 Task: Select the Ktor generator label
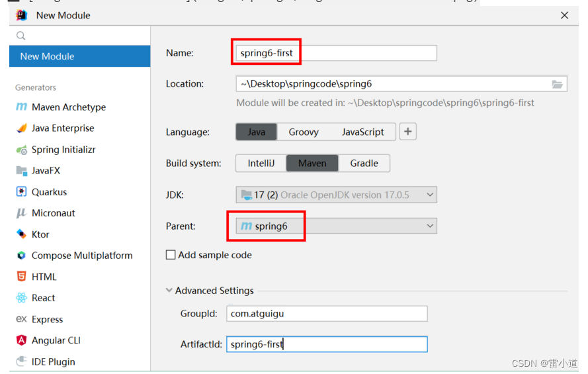[40, 234]
